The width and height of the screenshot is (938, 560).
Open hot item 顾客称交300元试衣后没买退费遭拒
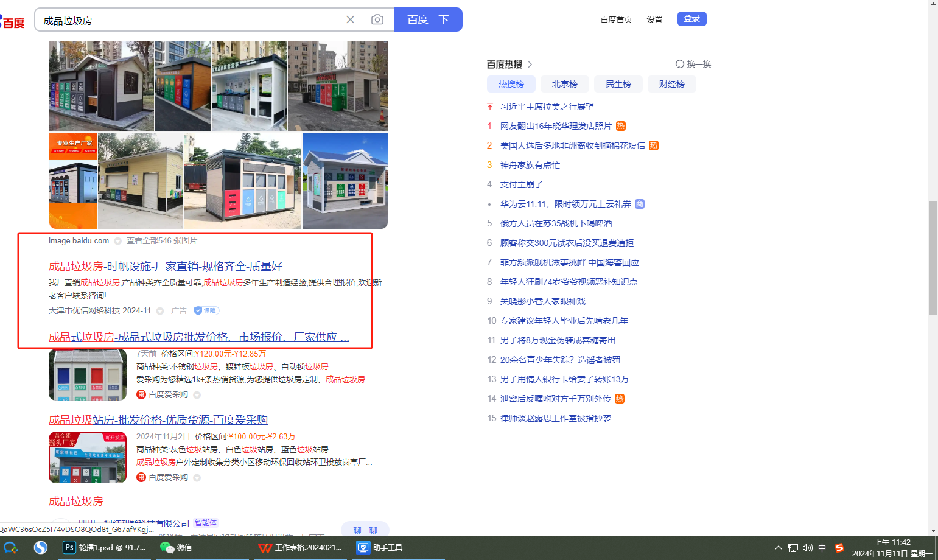coord(567,243)
